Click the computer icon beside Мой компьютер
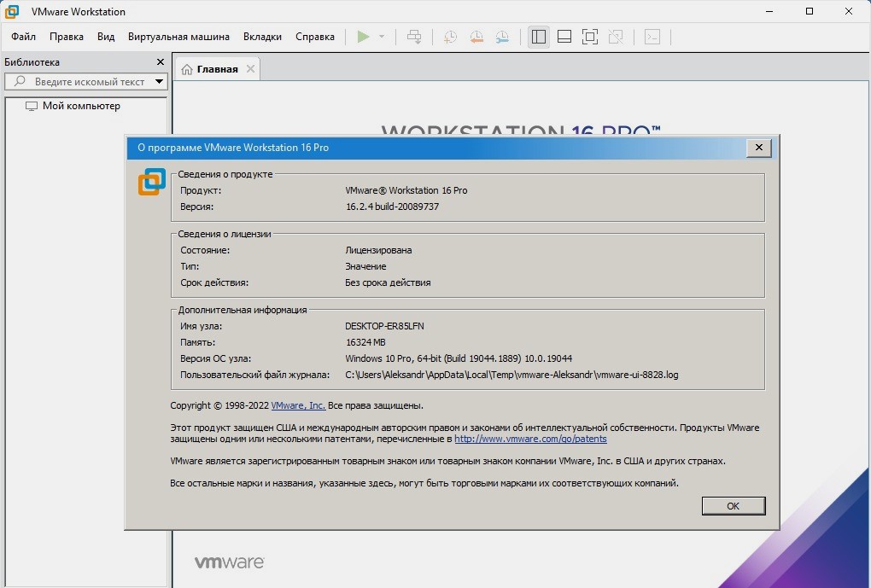 (x=32, y=106)
